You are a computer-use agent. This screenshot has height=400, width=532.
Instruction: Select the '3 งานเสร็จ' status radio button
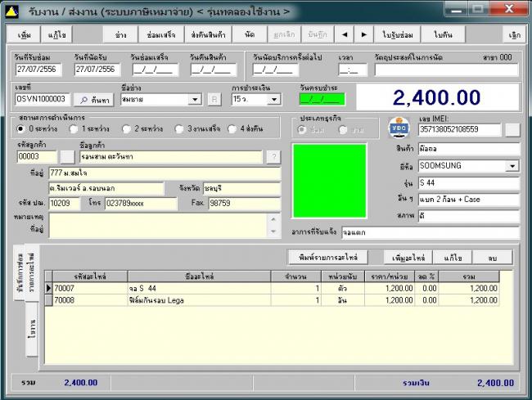pyautogui.click(x=180, y=128)
